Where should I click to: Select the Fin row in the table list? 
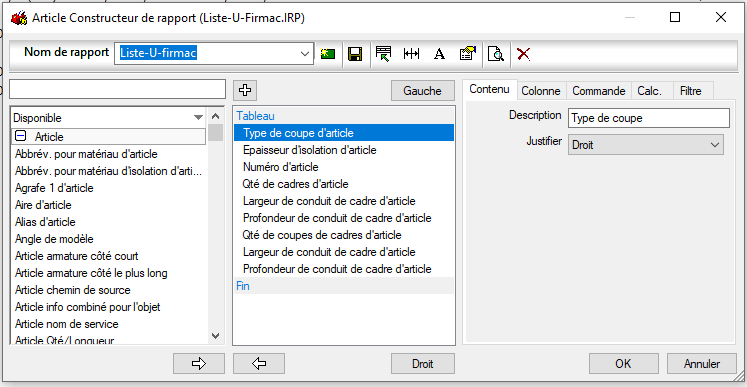tap(344, 286)
